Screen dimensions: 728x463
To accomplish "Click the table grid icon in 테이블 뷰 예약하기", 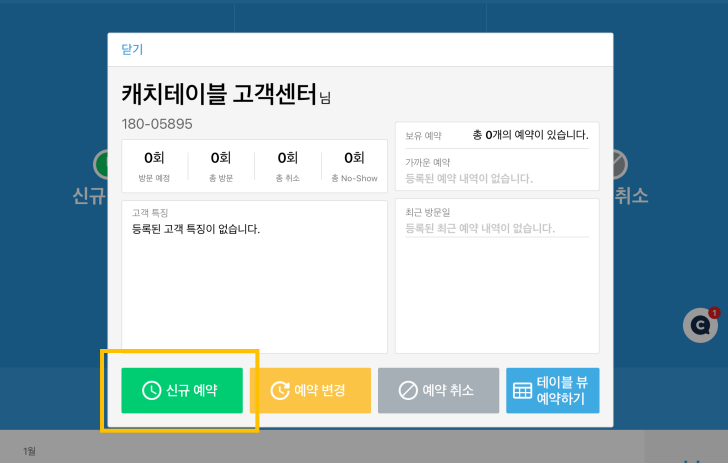I will click(522, 391).
